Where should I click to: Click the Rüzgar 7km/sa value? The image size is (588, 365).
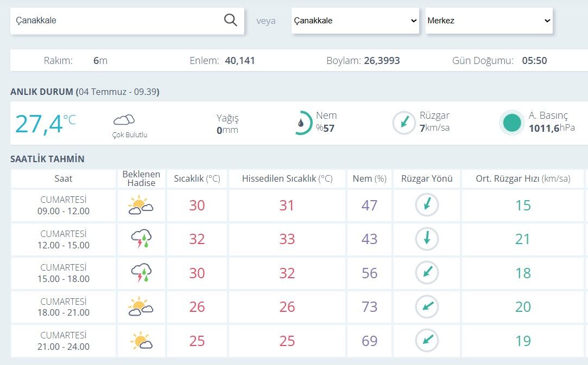coord(435,128)
